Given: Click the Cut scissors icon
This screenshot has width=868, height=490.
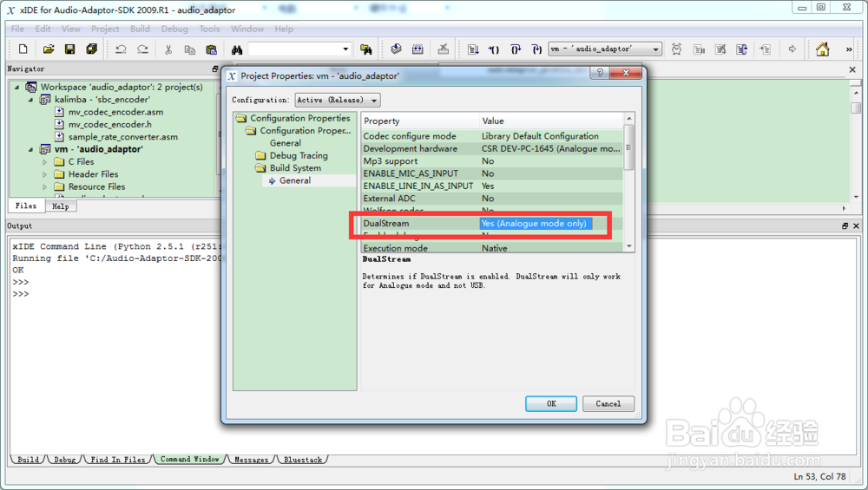Looking at the screenshot, I should click(168, 49).
